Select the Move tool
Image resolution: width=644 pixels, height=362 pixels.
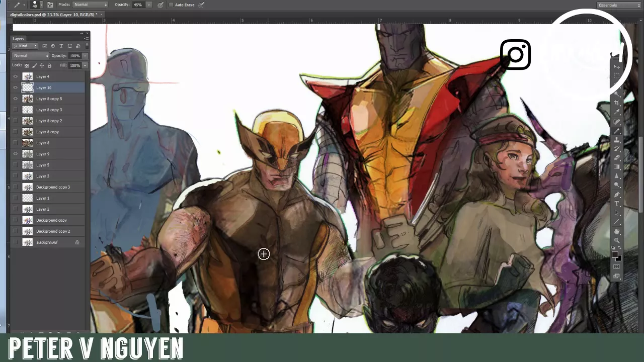coord(617,67)
